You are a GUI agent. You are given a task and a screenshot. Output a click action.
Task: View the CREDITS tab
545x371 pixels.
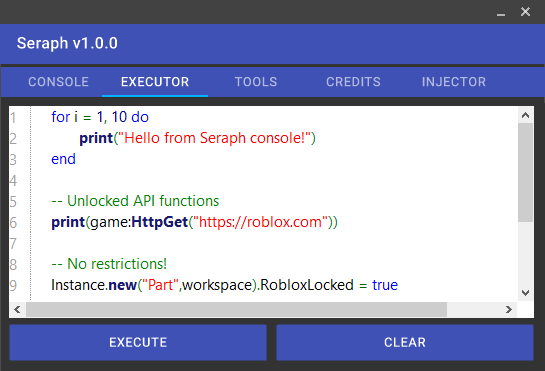coord(353,82)
